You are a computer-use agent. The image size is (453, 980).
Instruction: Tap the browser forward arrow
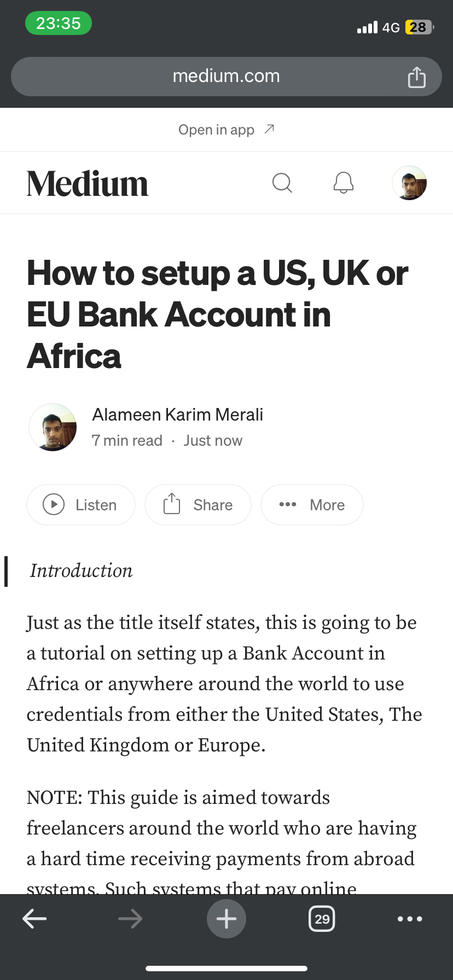tap(130, 919)
